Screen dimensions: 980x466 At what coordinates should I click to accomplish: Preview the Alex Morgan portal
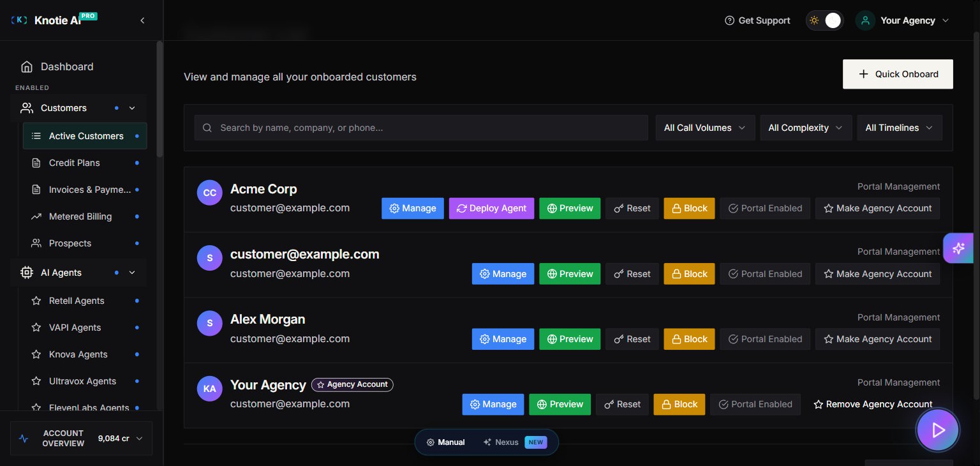pos(570,339)
